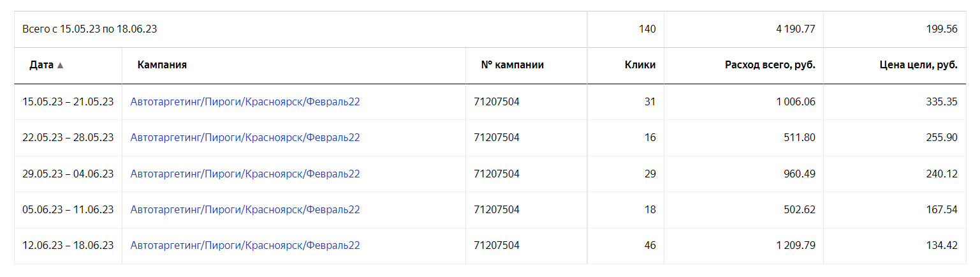Open campaign link for 15.05.23 – 21.05.23 row

click(245, 101)
